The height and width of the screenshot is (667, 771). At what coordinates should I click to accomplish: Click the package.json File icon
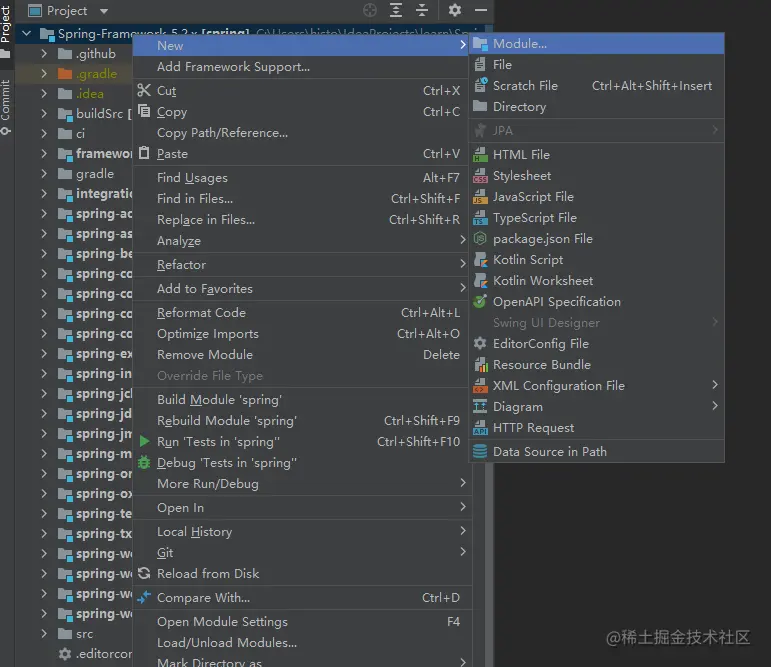pos(480,239)
